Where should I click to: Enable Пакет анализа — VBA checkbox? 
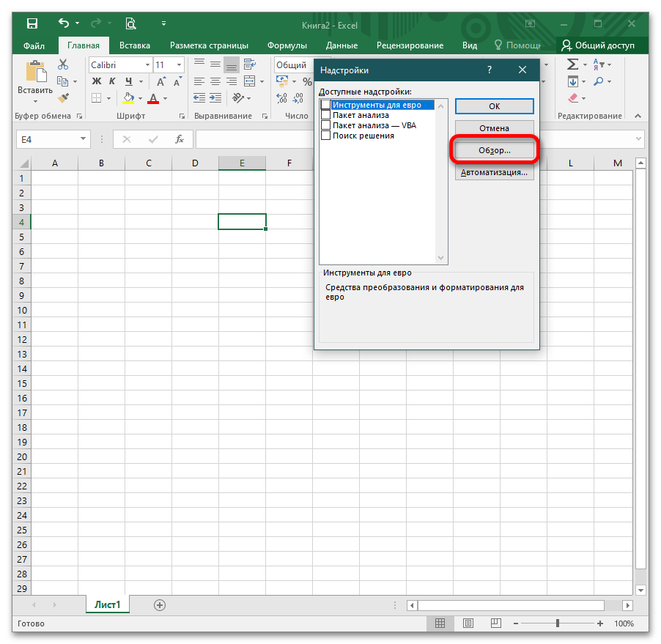(x=325, y=125)
